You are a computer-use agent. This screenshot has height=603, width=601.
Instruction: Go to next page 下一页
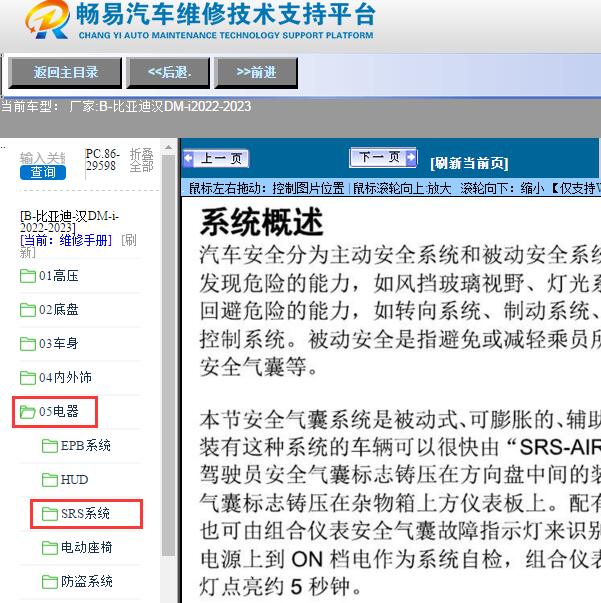(x=383, y=157)
